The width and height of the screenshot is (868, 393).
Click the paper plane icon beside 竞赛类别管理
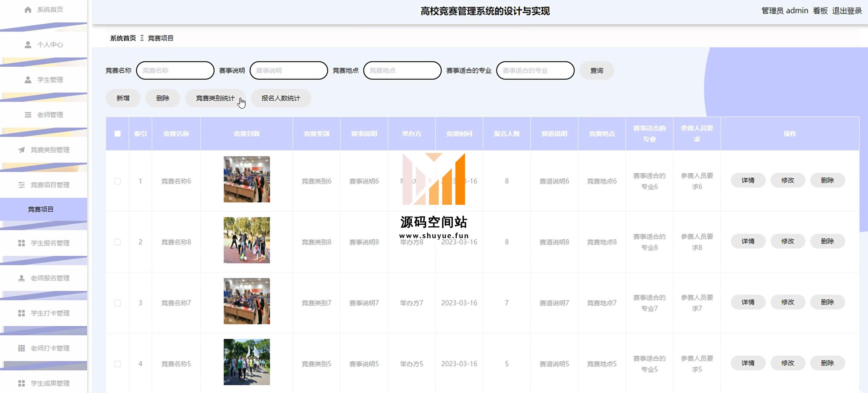(x=22, y=150)
